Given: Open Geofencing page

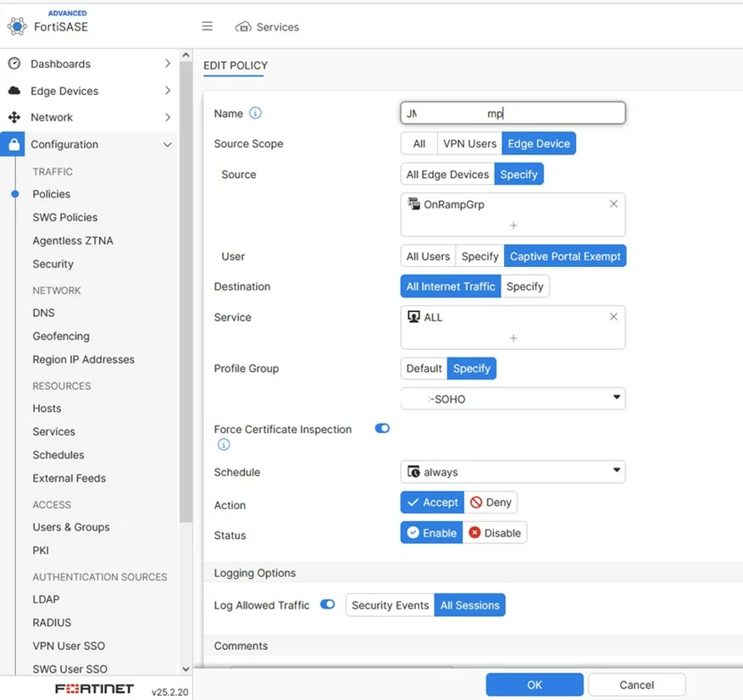Looking at the screenshot, I should 61,336.
